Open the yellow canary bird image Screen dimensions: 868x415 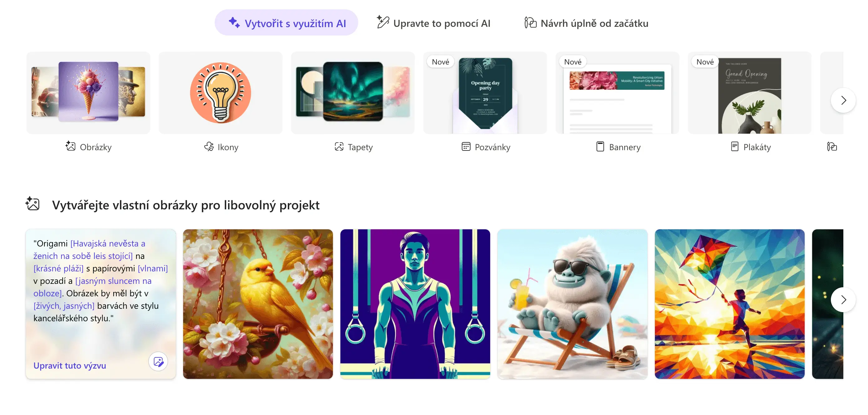point(258,304)
